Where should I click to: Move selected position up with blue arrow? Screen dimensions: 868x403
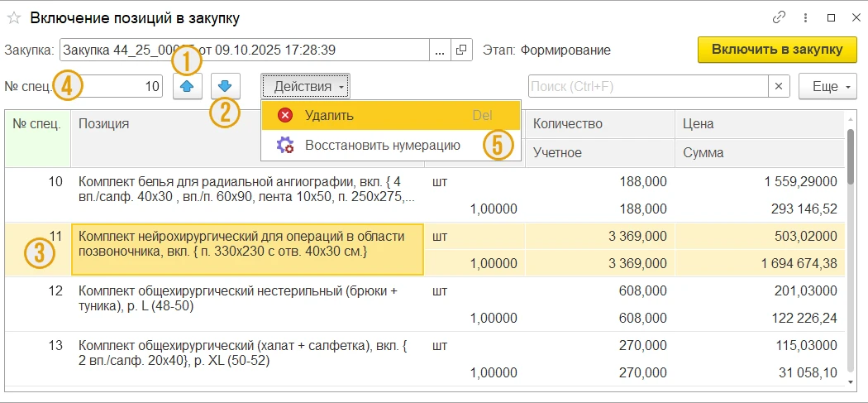click(188, 87)
